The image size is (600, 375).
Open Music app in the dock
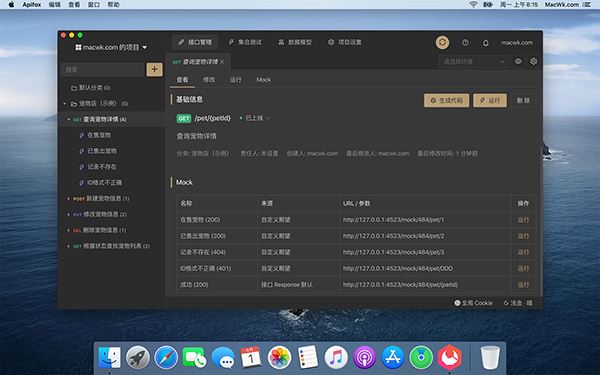336,357
